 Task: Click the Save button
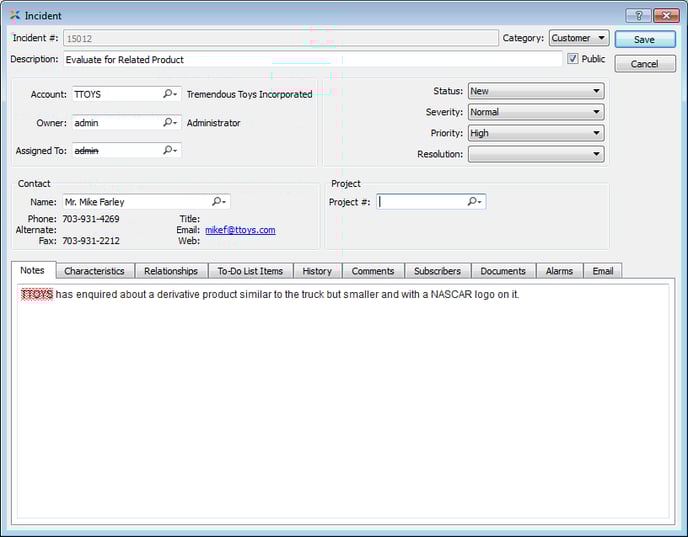(645, 39)
